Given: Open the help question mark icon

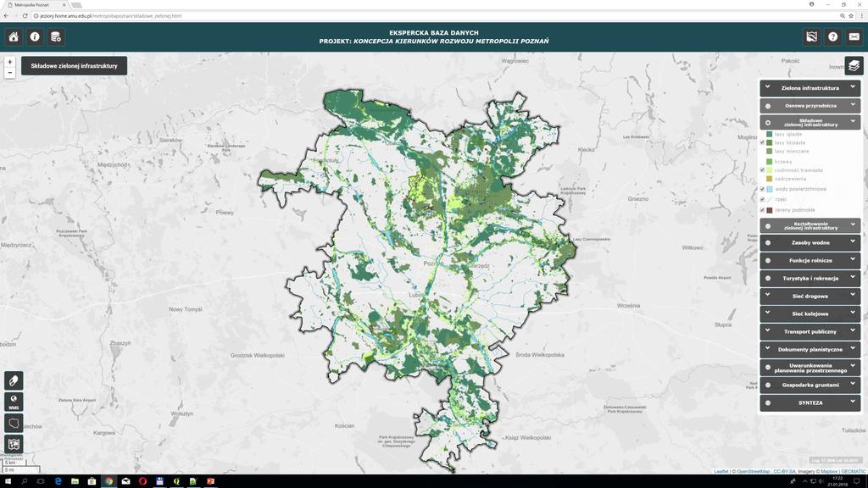Looking at the screenshot, I should point(832,37).
